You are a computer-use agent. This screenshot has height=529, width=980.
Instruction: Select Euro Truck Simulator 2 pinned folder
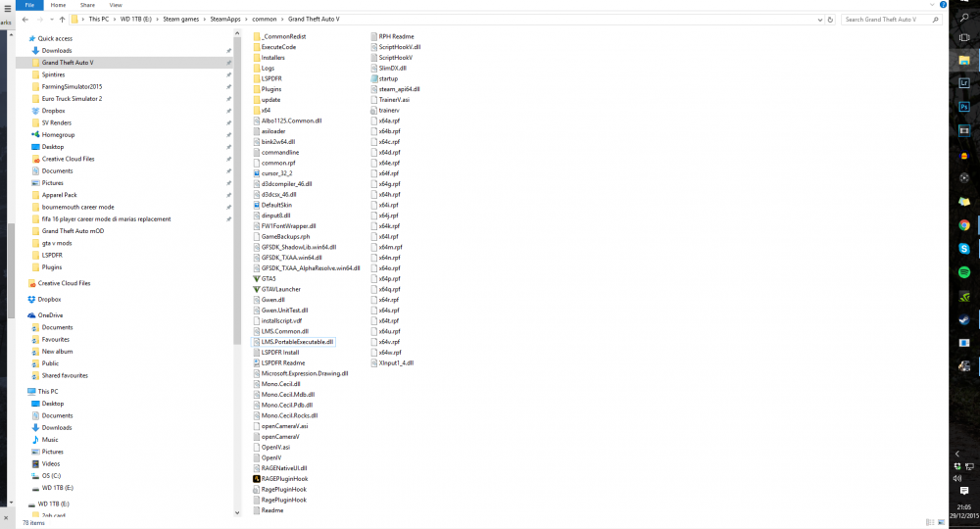72,99
